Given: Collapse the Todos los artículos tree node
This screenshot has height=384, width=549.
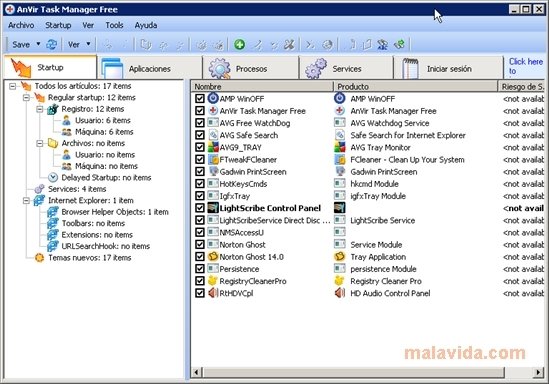Looking at the screenshot, I should [x=13, y=86].
